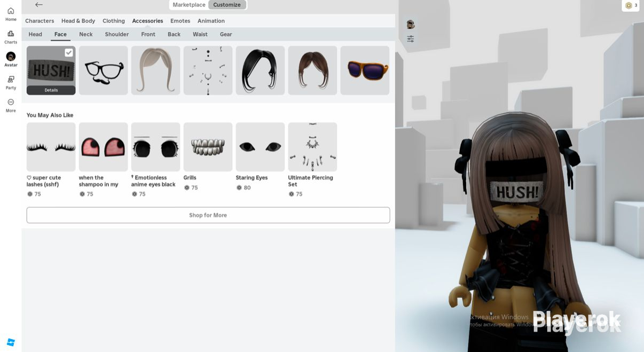Image resolution: width=644 pixels, height=352 pixels.
Task: Click the avatar headshot icon in preview
Action: click(410, 25)
